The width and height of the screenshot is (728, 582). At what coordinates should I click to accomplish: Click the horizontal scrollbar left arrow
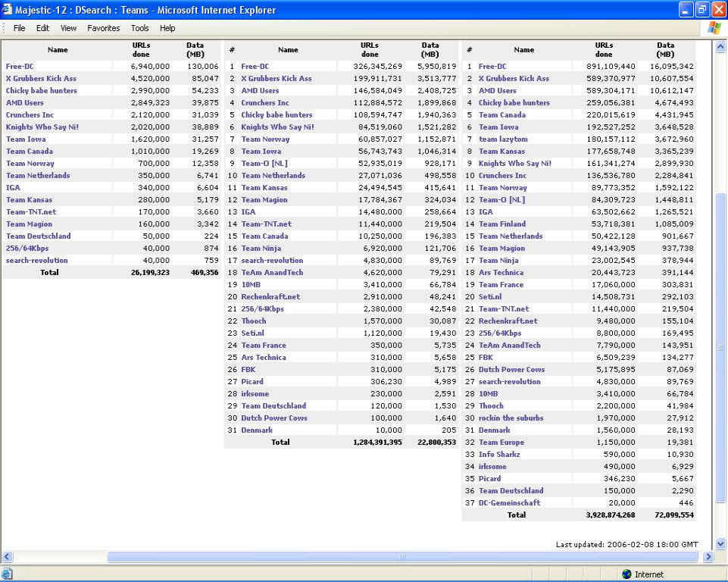(x=7, y=556)
